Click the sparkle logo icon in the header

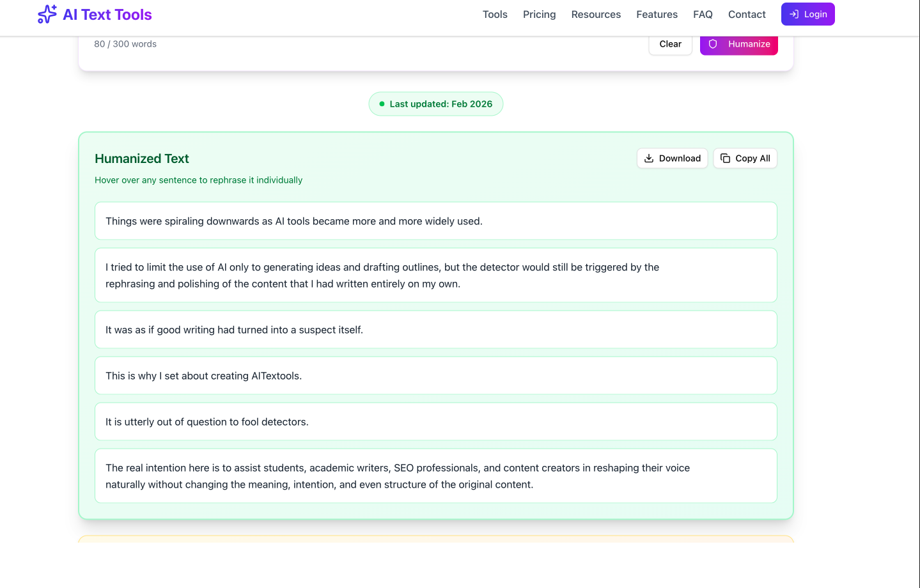46,13
